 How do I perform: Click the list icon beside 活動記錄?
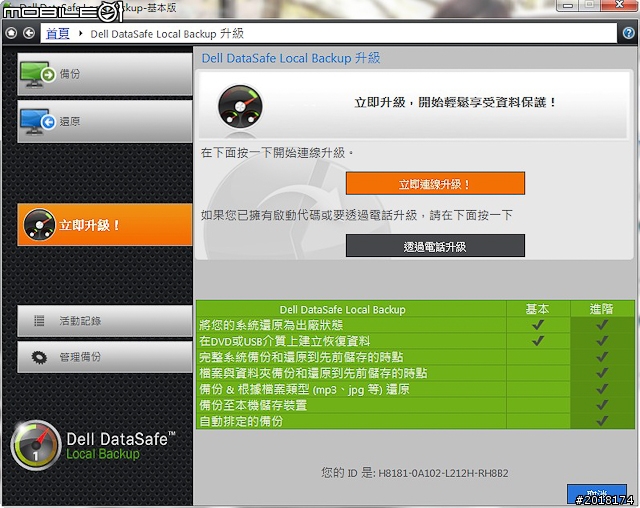39,321
